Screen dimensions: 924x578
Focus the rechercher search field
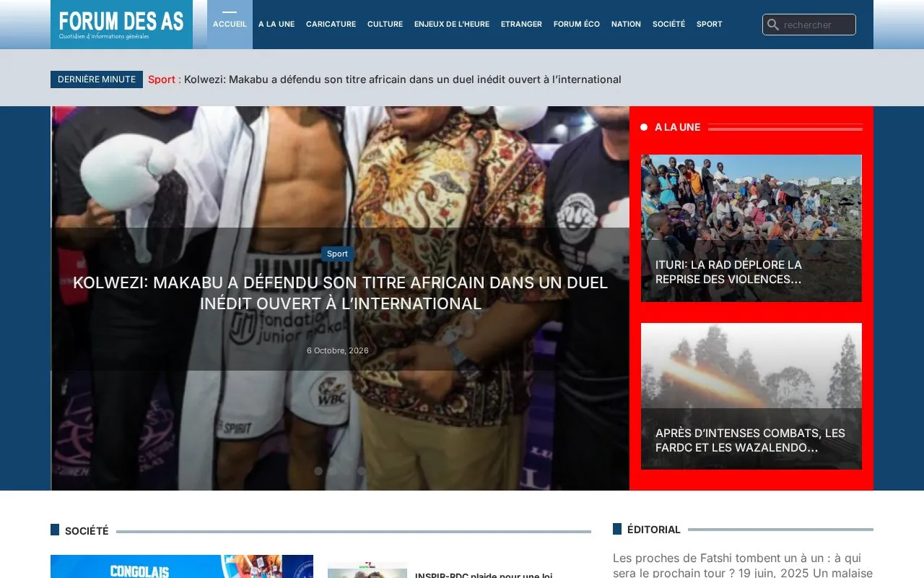click(x=809, y=25)
